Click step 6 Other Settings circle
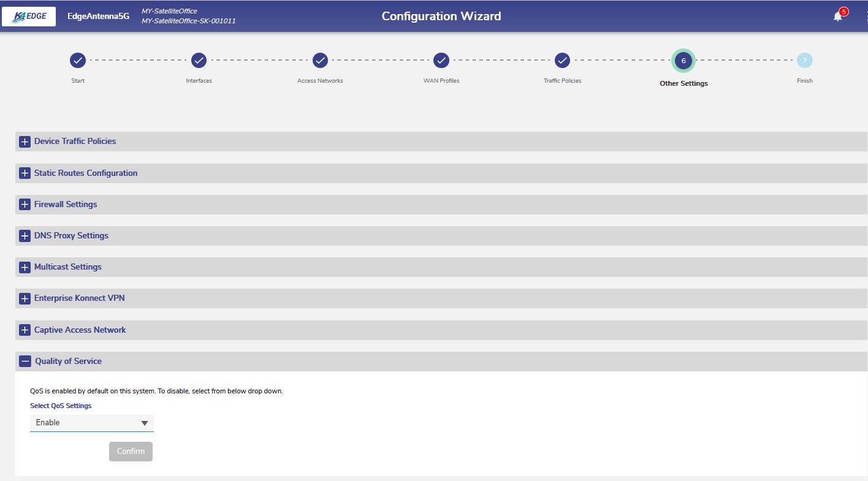868x481 pixels. tap(683, 61)
